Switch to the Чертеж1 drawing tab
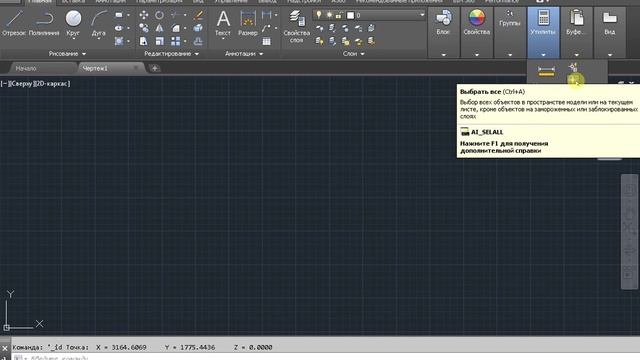640x360 pixels. pos(95,68)
